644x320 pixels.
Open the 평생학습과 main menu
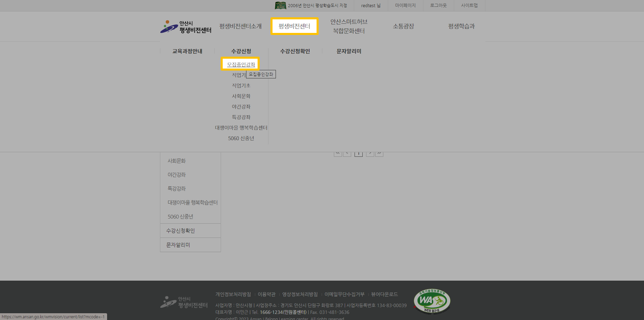pyautogui.click(x=461, y=26)
